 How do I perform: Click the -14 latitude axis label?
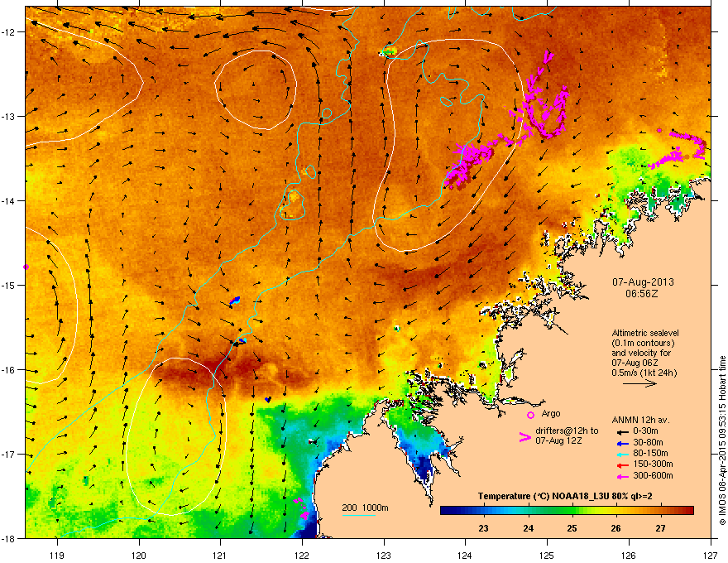8,200
